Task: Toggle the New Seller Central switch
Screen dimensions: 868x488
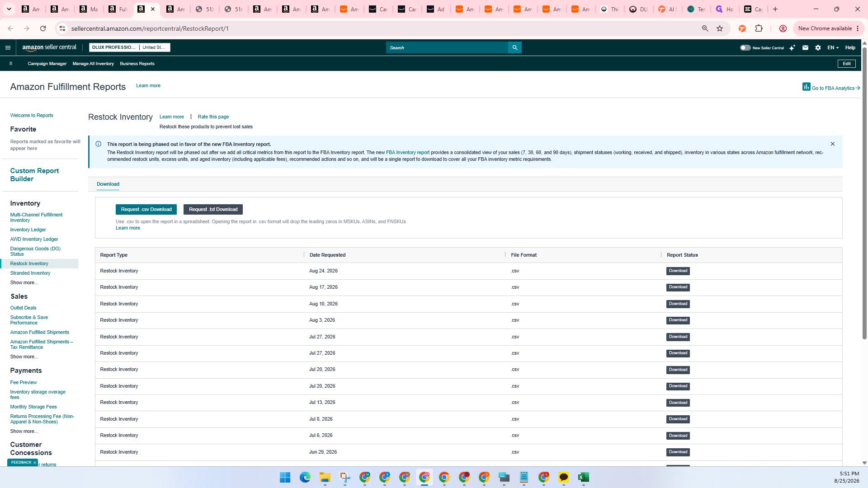Action: pyautogui.click(x=745, y=47)
